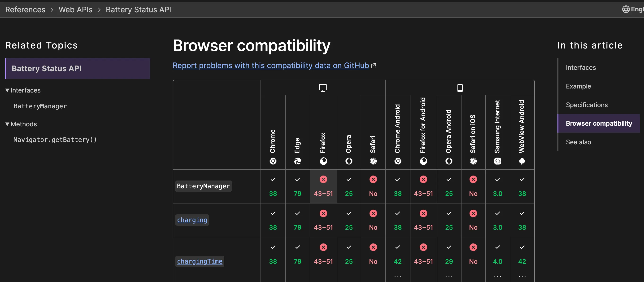
Task: Click the BatteryManager row label in table
Action: (x=203, y=186)
